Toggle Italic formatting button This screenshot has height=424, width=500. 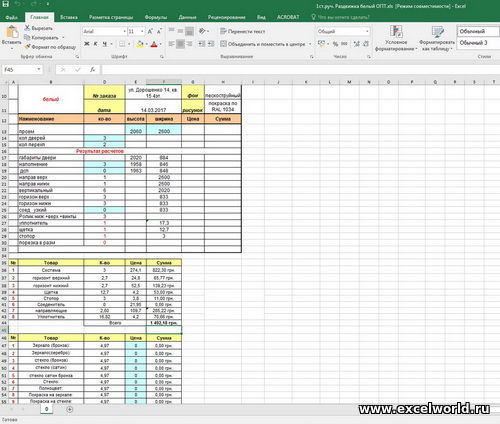click(96, 44)
